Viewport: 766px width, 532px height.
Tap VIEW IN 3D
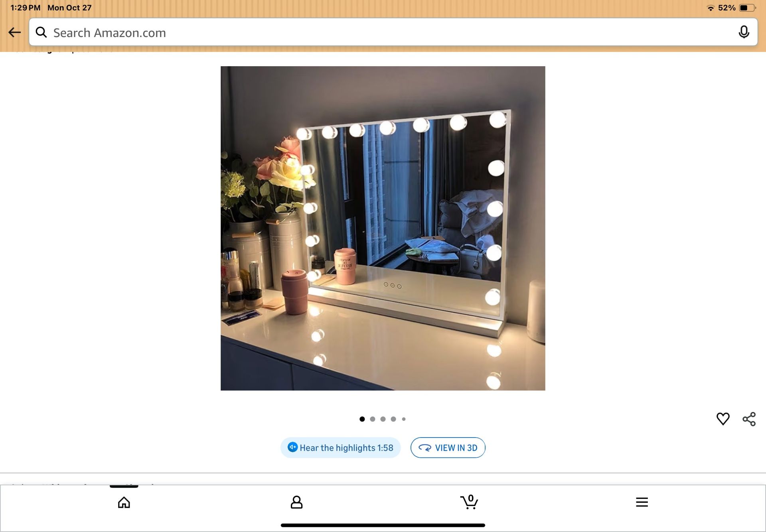tap(448, 447)
